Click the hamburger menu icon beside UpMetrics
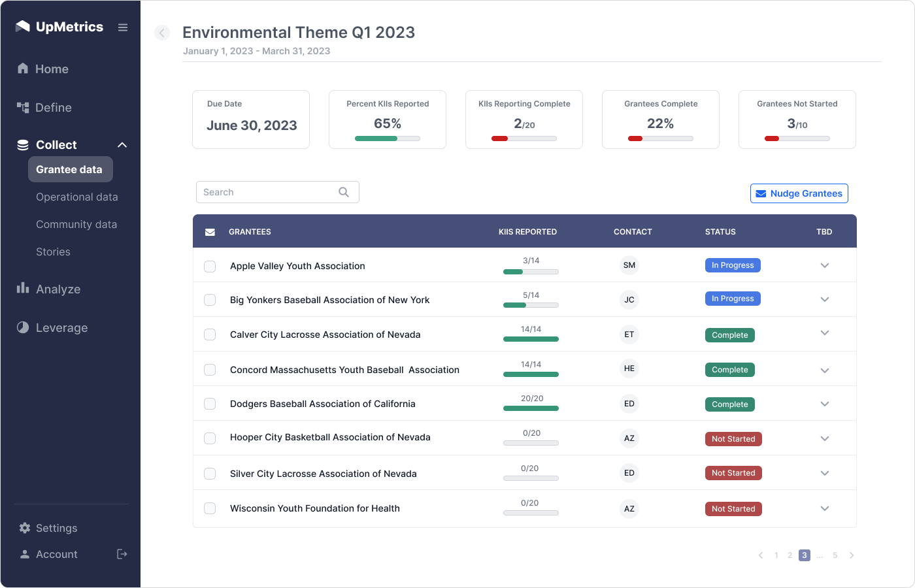This screenshot has height=588, width=915. (x=123, y=27)
